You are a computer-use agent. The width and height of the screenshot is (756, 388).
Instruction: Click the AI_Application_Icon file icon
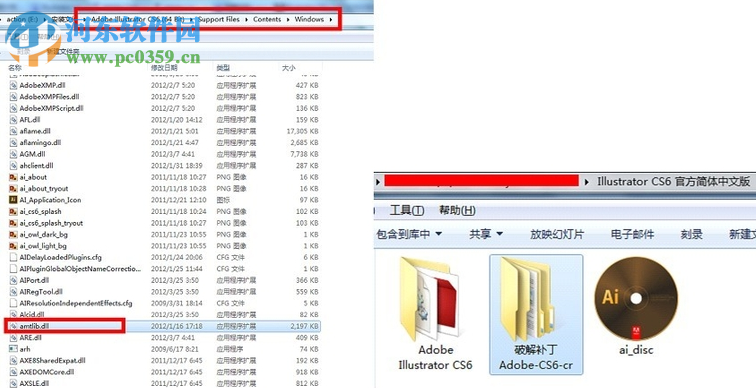pyautogui.click(x=13, y=200)
